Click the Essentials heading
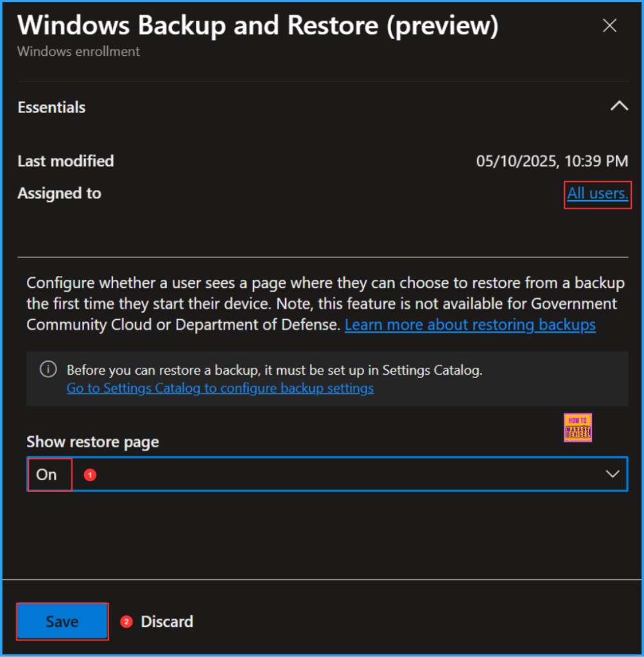Viewport: 644px width, 657px height. 51,107
